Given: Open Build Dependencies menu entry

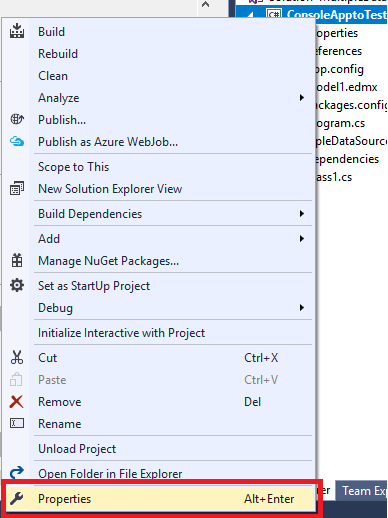Looking at the screenshot, I should pos(158,214).
